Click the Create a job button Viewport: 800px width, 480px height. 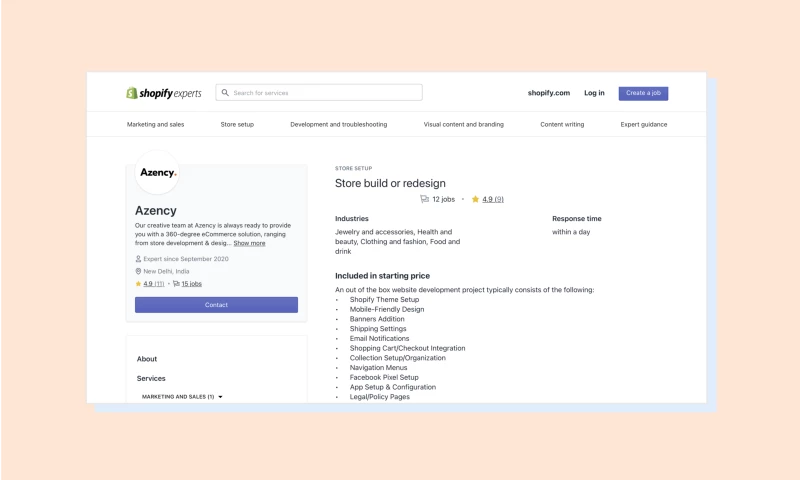[x=643, y=93]
